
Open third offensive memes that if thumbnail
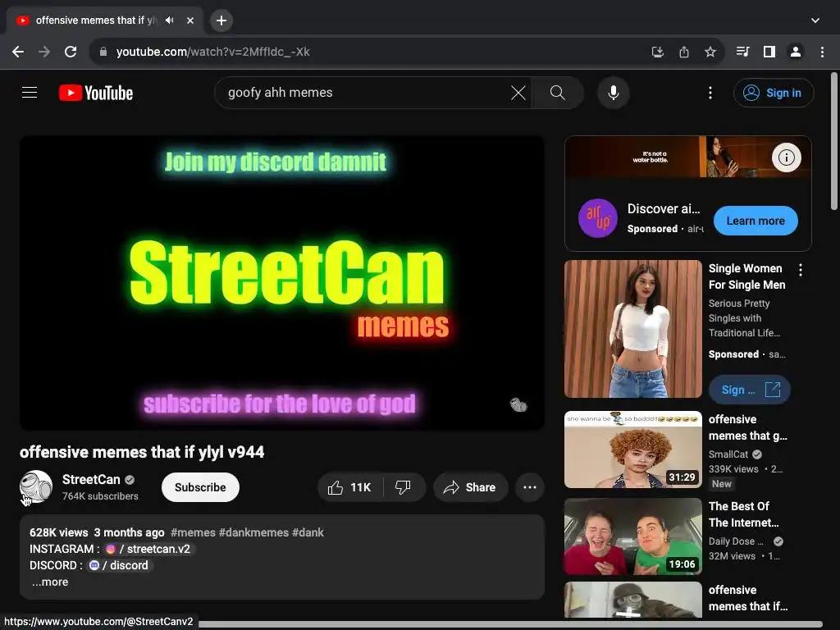click(633, 600)
